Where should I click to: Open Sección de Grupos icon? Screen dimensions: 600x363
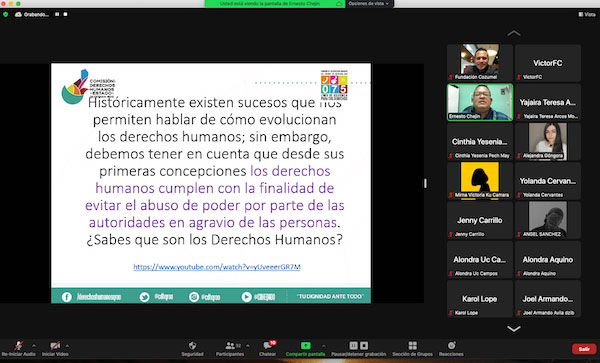[412, 346]
